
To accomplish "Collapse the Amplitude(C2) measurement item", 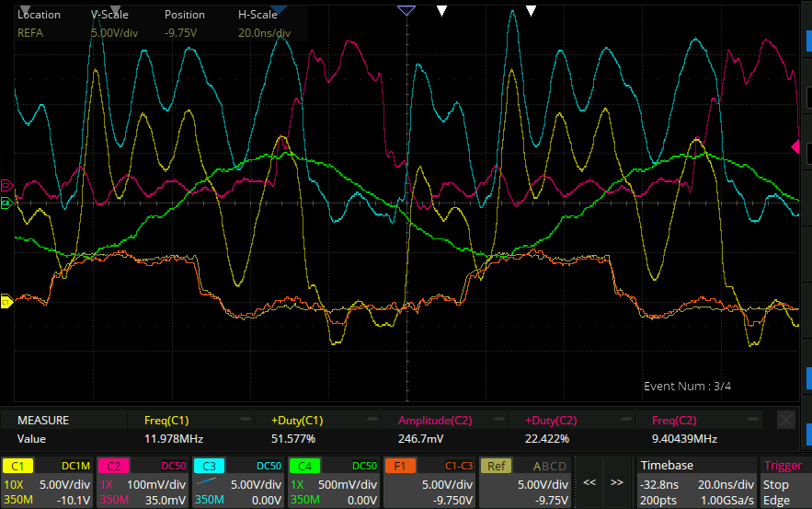I will [500, 421].
